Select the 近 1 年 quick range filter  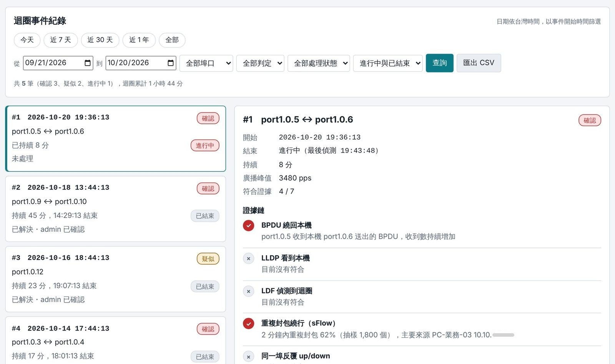coord(139,40)
